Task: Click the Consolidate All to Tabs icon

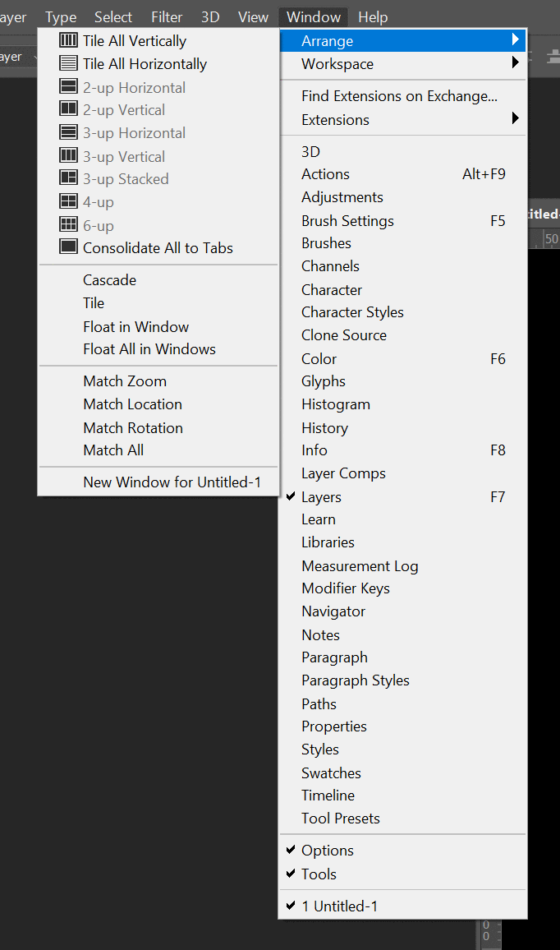Action: [67, 247]
